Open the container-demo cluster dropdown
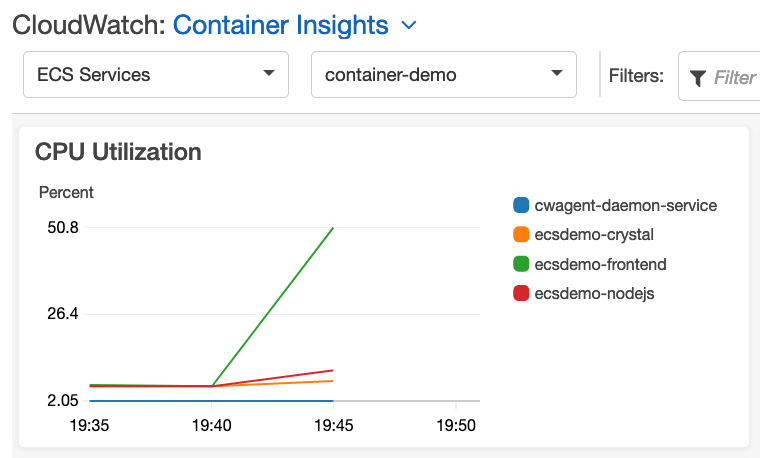The height and width of the screenshot is (458, 760). click(444, 75)
